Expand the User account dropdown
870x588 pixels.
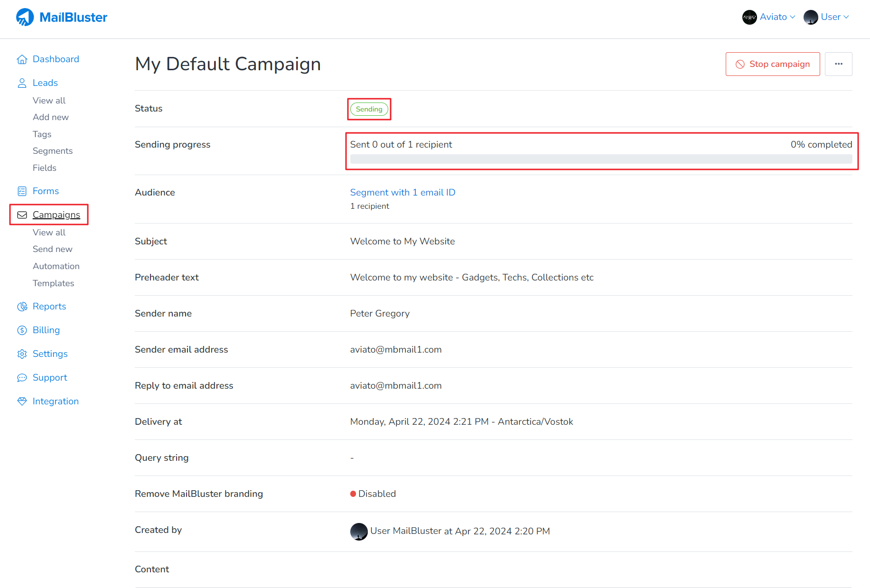pos(826,17)
